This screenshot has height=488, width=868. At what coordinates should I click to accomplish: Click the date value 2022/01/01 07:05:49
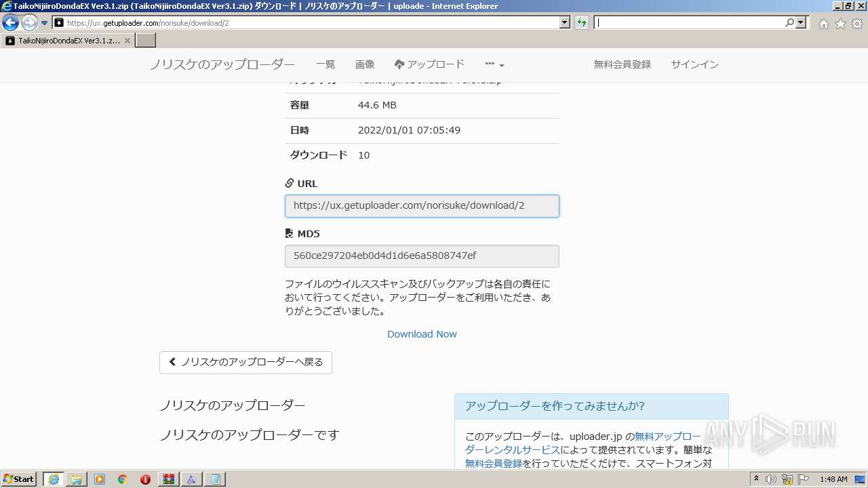409,130
